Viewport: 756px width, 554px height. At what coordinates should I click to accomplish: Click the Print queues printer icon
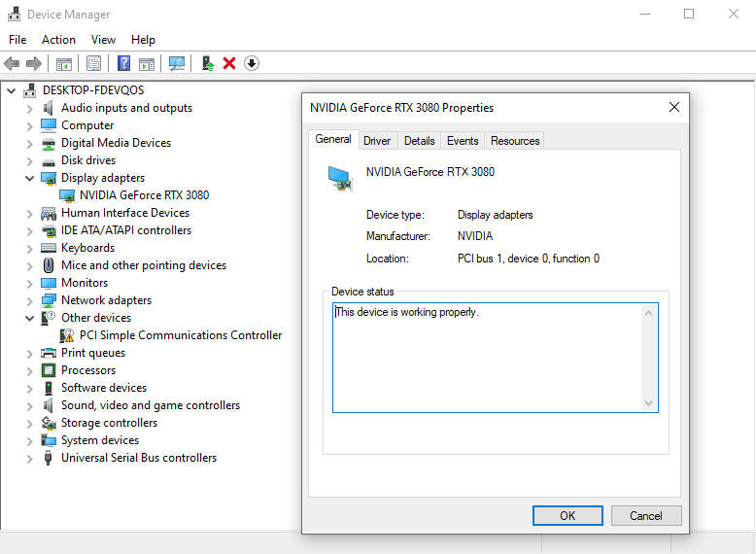point(49,353)
